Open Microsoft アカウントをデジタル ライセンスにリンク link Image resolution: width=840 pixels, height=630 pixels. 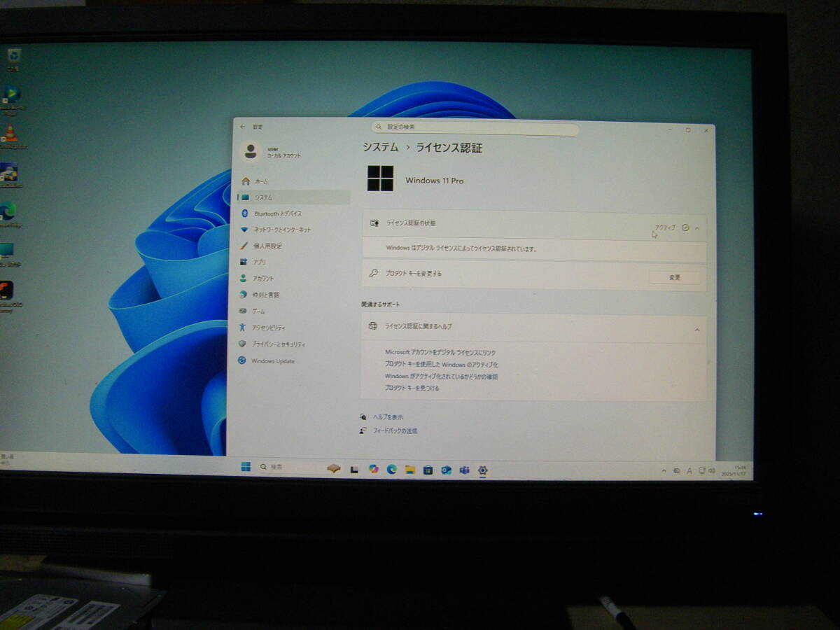[x=440, y=353]
